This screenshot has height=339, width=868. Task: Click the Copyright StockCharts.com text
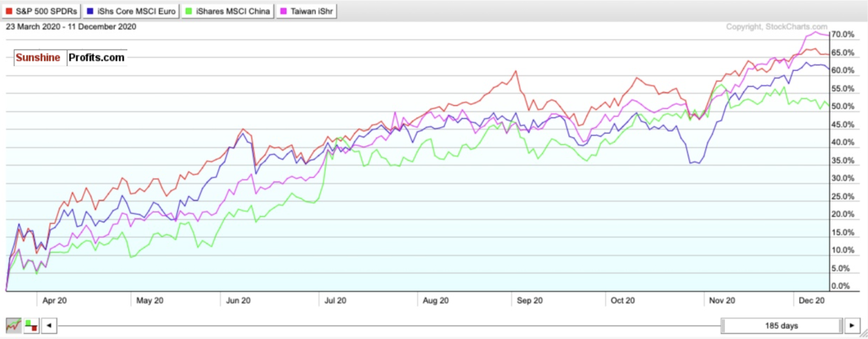[776, 27]
